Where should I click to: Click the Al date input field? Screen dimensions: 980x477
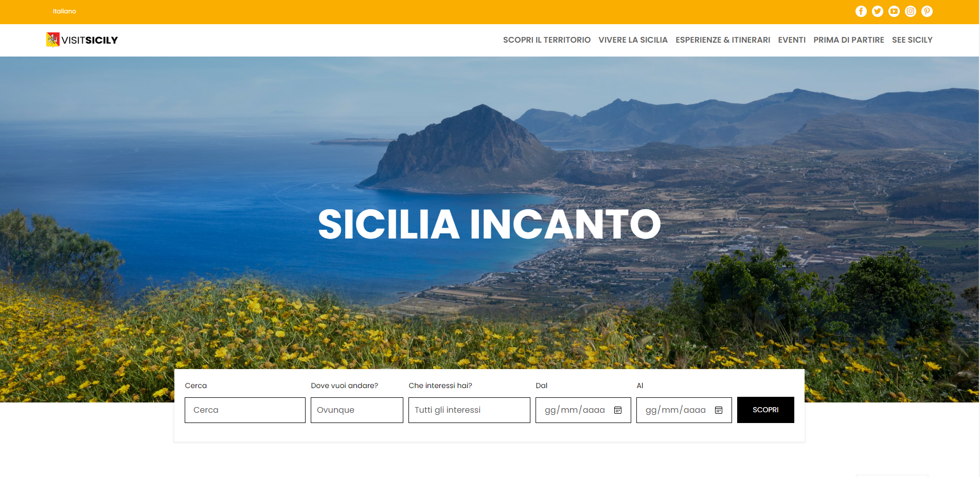[x=684, y=410]
